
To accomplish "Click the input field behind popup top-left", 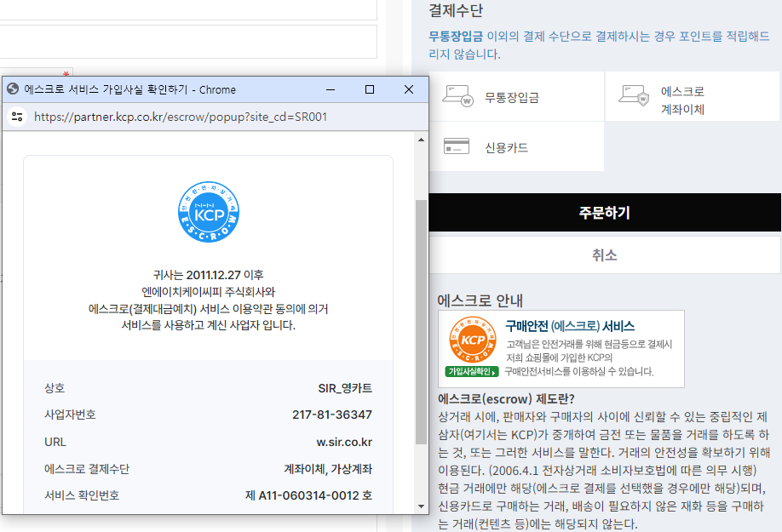I will point(188,42).
